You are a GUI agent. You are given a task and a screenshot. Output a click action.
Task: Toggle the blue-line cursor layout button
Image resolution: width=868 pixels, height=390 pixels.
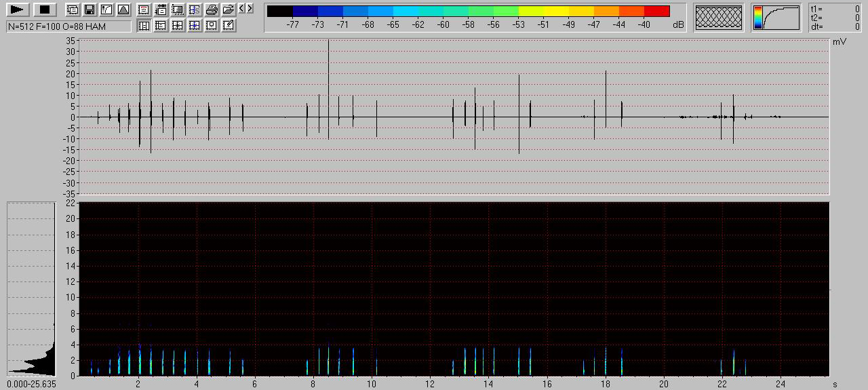(x=195, y=26)
